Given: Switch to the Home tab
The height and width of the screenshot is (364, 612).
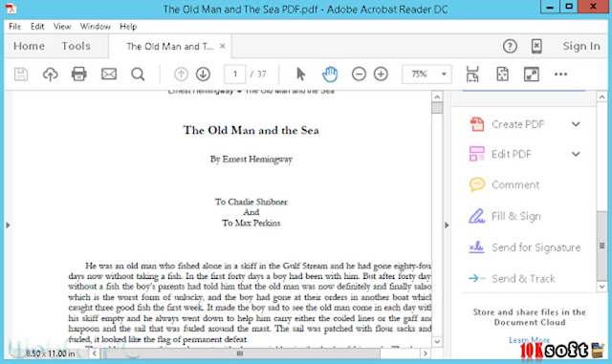Looking at the screenshot, I should click(x=29, y=46).
